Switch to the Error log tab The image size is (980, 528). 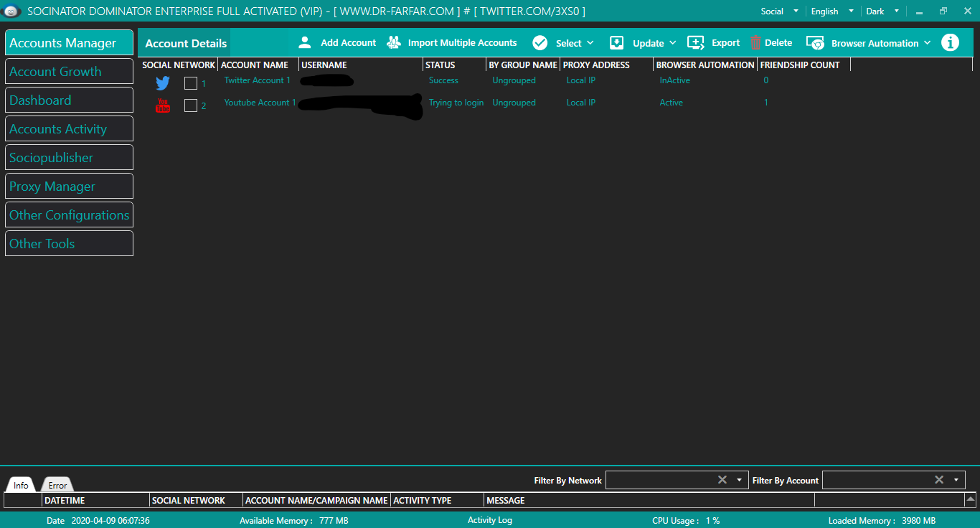pos(57,485)
